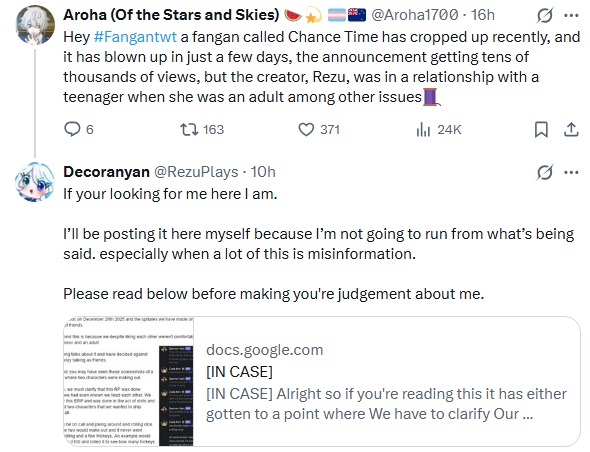Viewport: 590px width, 452px height.
Task: Bookmark Aroha's tweet
Action: (541, 129)
